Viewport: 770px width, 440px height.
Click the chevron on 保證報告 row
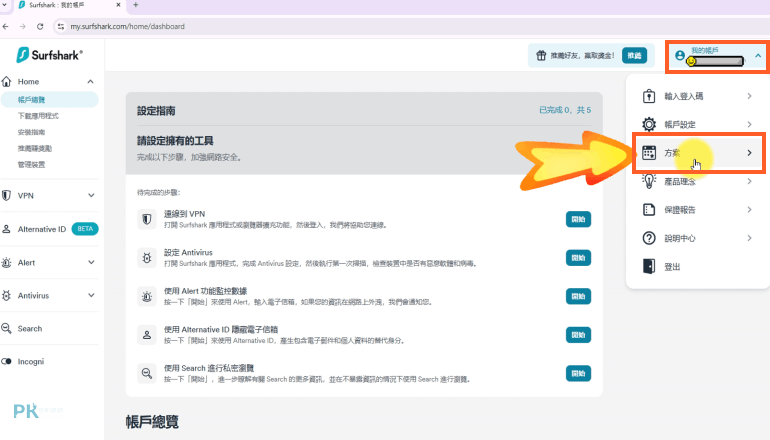click(749, 210)
